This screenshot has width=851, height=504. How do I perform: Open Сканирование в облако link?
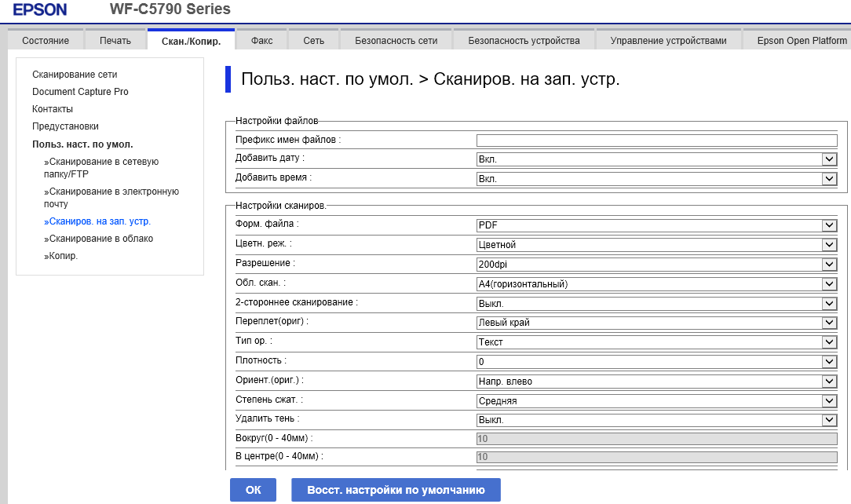100,239
